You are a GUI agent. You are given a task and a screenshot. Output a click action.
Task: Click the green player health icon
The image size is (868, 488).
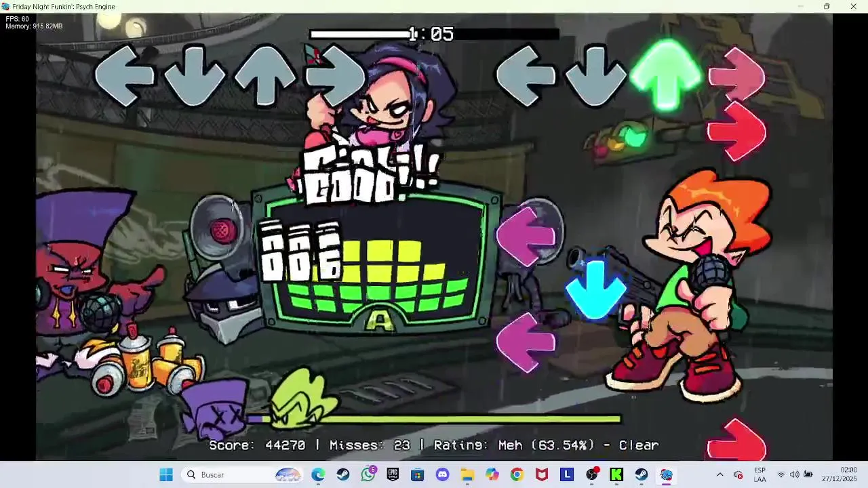click(x=303, y=400)
